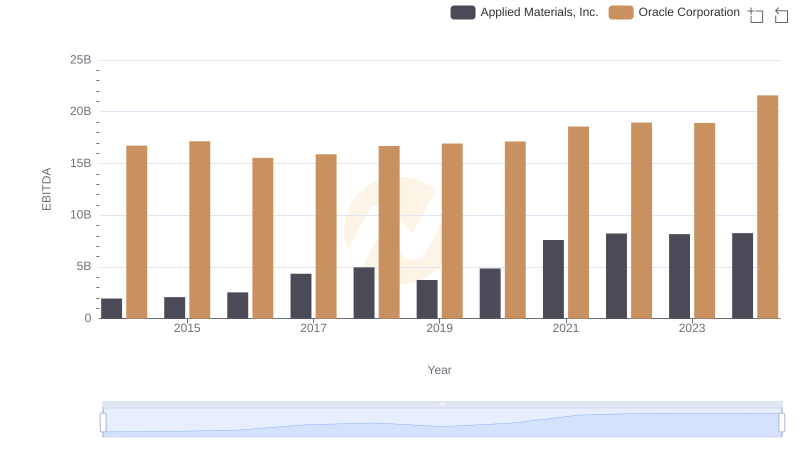Grab the right data zoom slider handle
Viewport: 800px width, 461px height.
point(781,423)
